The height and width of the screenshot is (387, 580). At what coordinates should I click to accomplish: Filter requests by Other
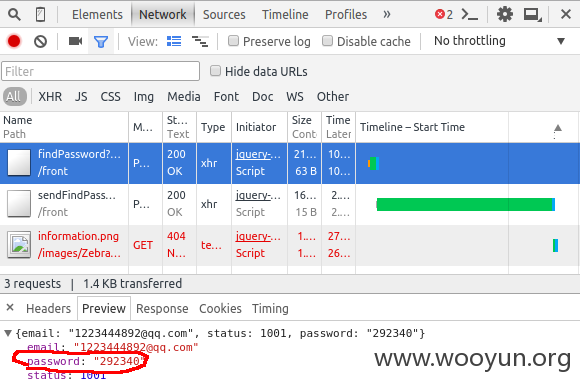click(333, 97)
